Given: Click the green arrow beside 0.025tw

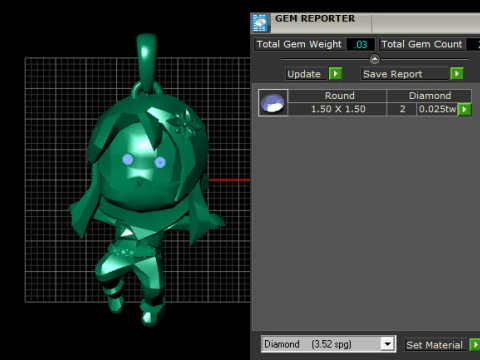Looking at the screenshot, I should point(465,109).
